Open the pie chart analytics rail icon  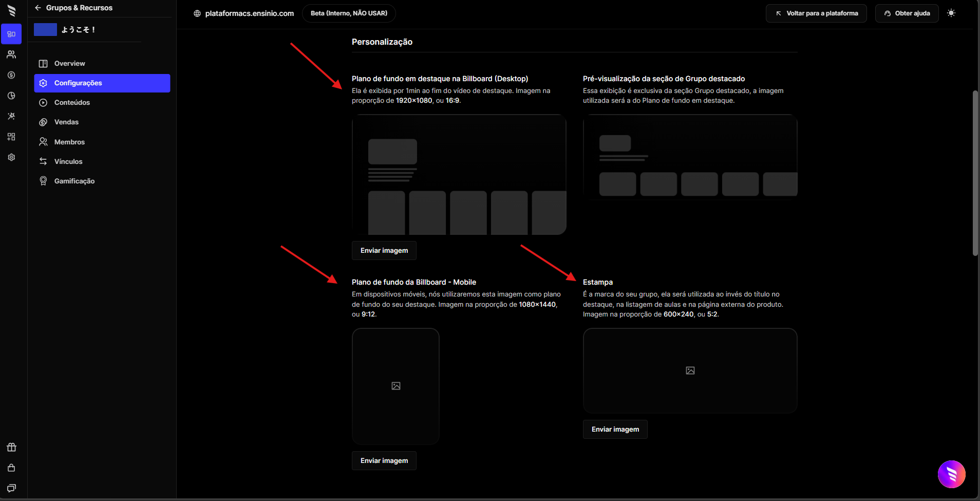click(11, 96)
